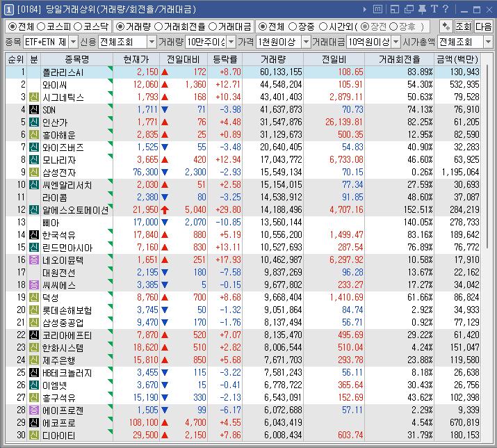Click the 조회 search button
Screen dimensions: 497x448
[464, 26]
